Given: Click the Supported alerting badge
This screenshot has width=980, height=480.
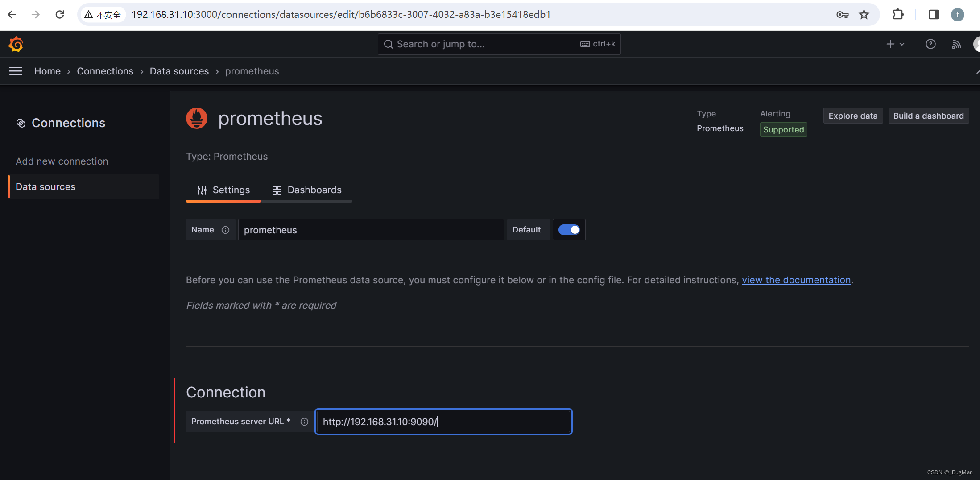Looking at the screenshot, I should tap(784, 130).
